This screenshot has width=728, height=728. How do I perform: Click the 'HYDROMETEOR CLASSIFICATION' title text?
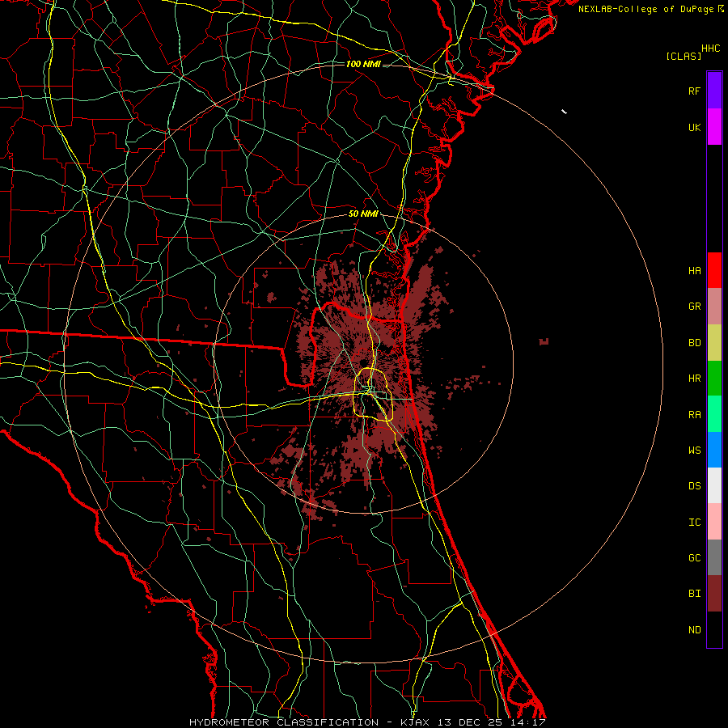[284, 722]
